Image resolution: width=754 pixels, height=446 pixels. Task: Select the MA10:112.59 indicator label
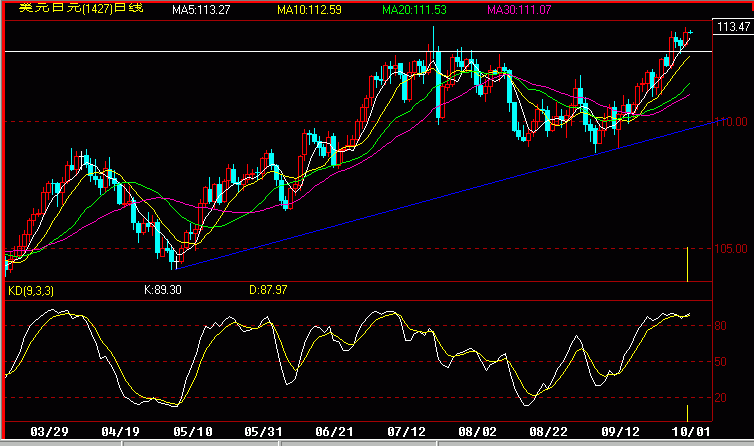coord(309,10)
